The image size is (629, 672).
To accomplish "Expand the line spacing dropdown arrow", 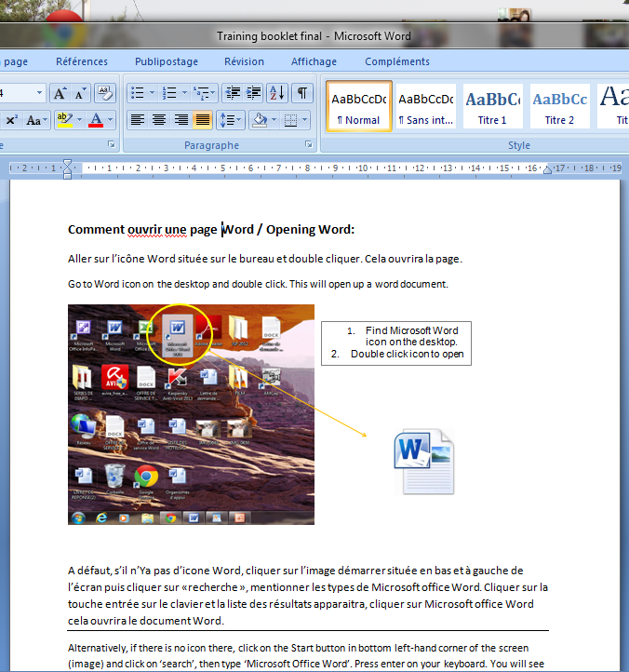I will tap(239, 120).
